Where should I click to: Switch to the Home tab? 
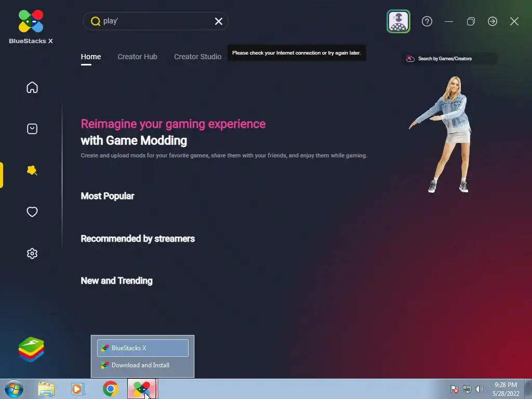[x=90, y=57]
